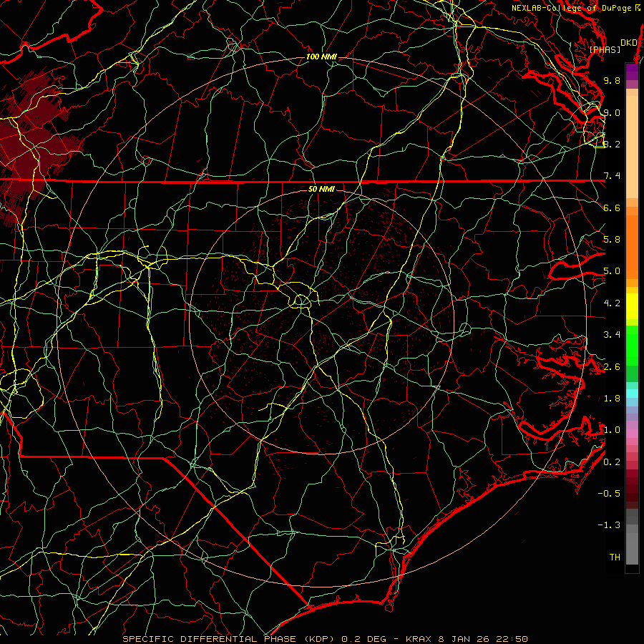Image resolution: width=644 pixels, height=644 pixels.
Task: Click the 1.0 value on the color scale
Action: [x=612, y=430]
